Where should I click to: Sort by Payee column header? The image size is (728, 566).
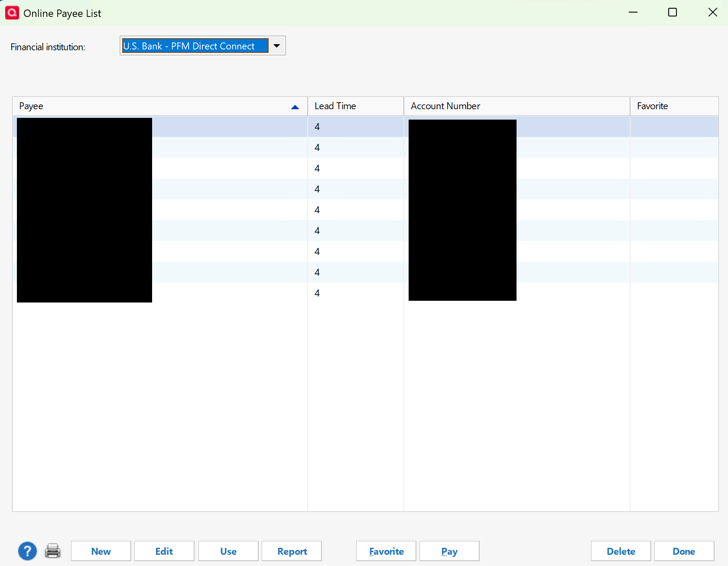pos(160,106)
